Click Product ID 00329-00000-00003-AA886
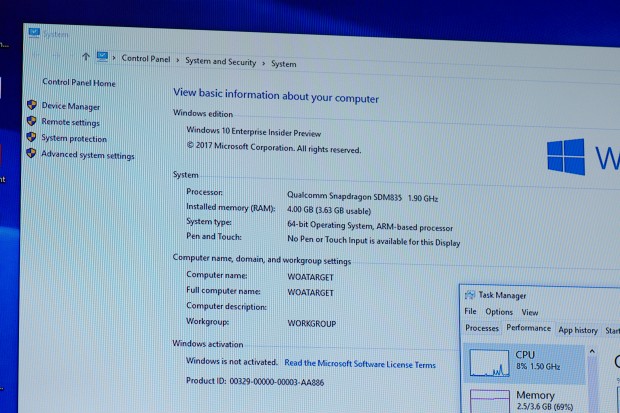Screen dimensions: 620x413 tap(255, 381)
